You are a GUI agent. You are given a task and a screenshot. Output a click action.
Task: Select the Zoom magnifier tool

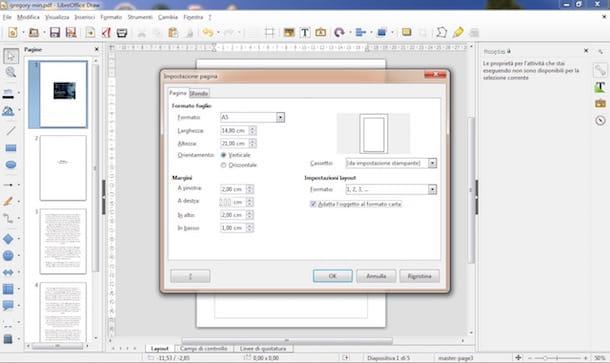tap(11, 72)
